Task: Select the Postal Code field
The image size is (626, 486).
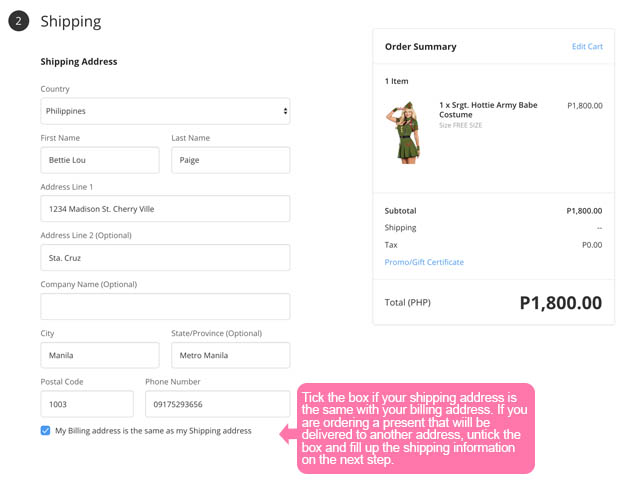Action: (87, 404)
